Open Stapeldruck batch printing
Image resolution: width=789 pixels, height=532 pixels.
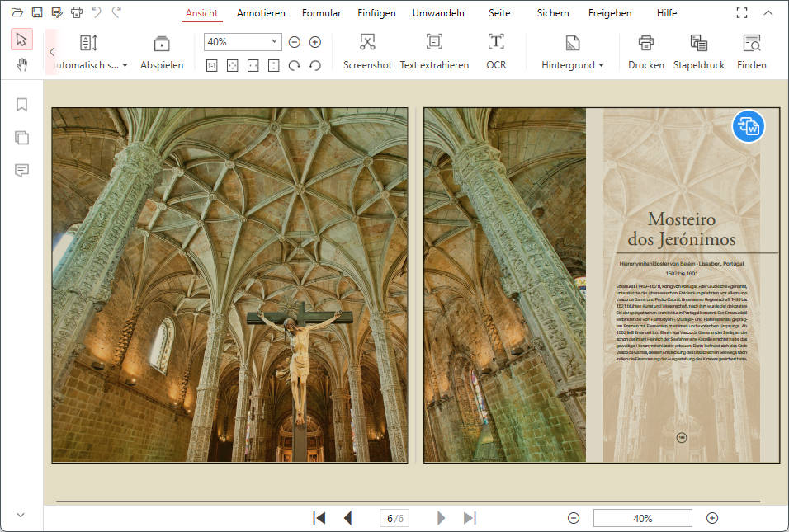(699, 51)
